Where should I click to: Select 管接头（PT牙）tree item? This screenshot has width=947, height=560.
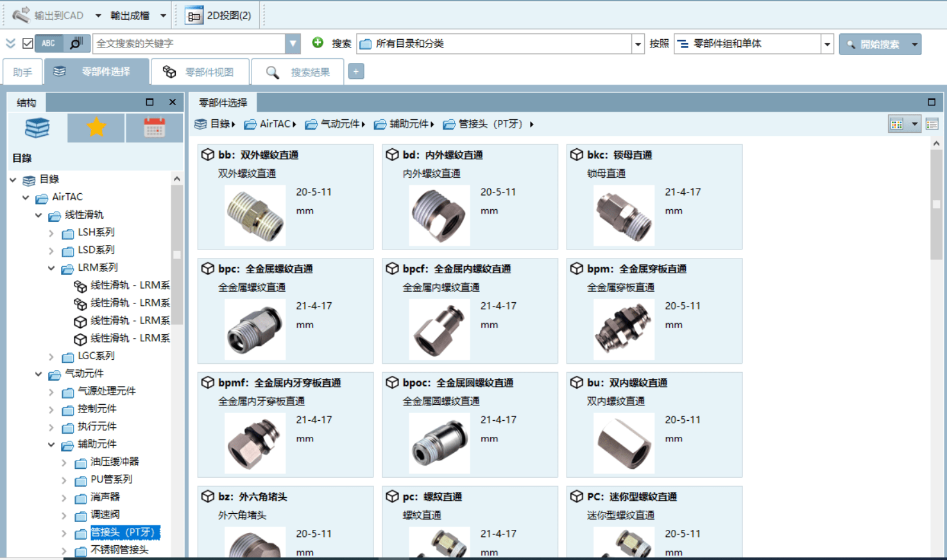124,532
